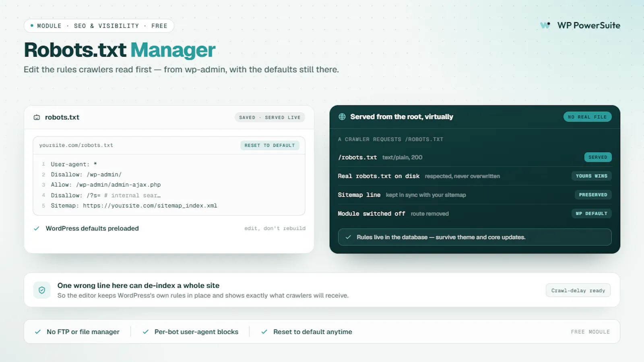Viewport: 644px width, 362px height.
Task: Click the shield icon in warning card
Action: click(x=42, y=290)
